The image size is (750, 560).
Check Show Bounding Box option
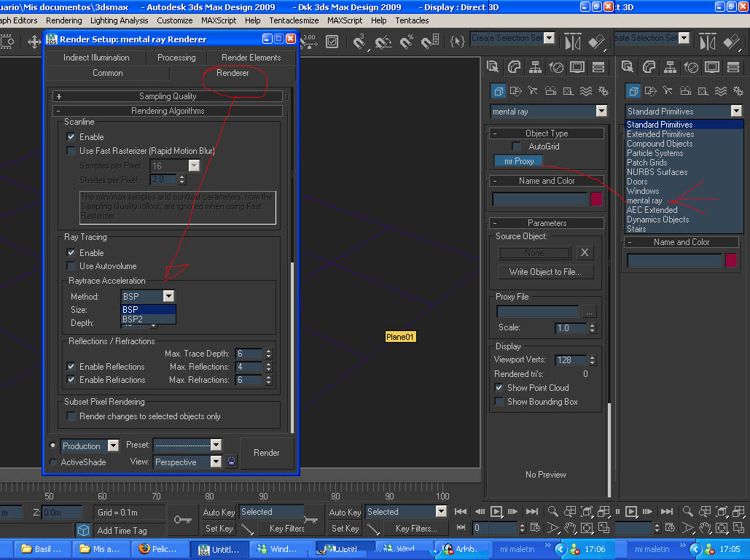click(499, 402)
